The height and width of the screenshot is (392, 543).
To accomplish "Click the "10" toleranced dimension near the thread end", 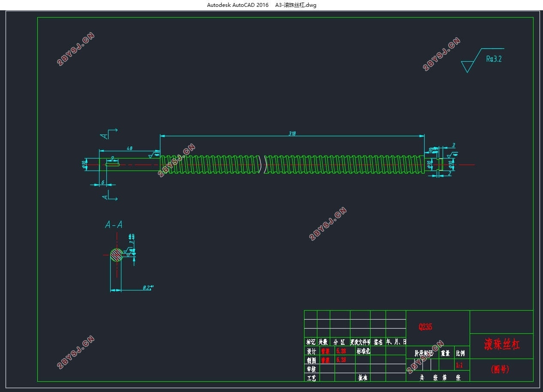I will (x=433, y=150).
